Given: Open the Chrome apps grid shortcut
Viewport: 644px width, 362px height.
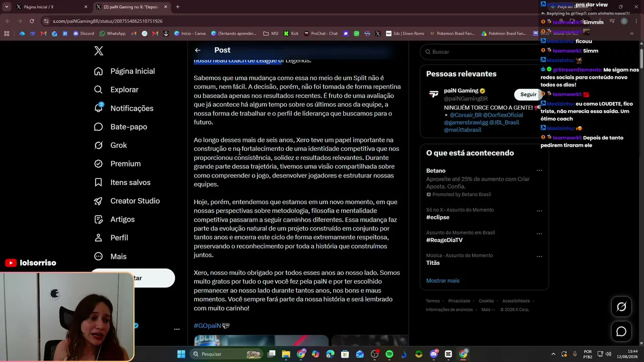Looking at the screenshot, I should click(7, 34).
